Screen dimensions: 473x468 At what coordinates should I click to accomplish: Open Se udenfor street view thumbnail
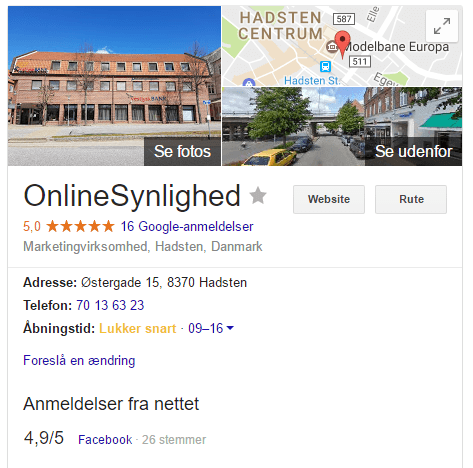(342, 126)
